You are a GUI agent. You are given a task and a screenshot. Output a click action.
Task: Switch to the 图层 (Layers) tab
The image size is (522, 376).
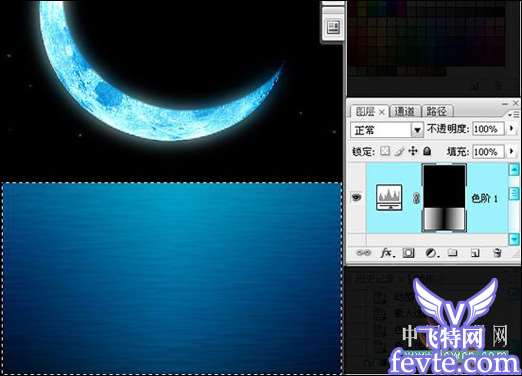pyautogui.click(x=364, y=112)
